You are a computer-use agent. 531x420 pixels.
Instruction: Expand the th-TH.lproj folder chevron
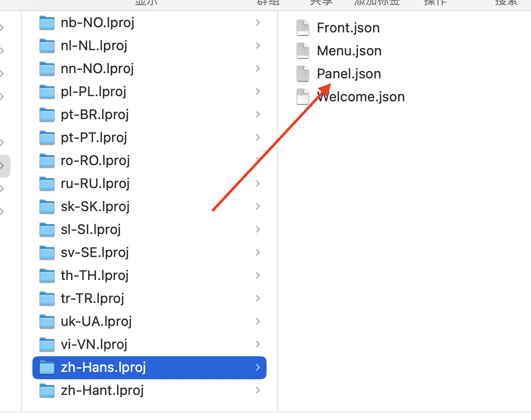coord(258,275)
